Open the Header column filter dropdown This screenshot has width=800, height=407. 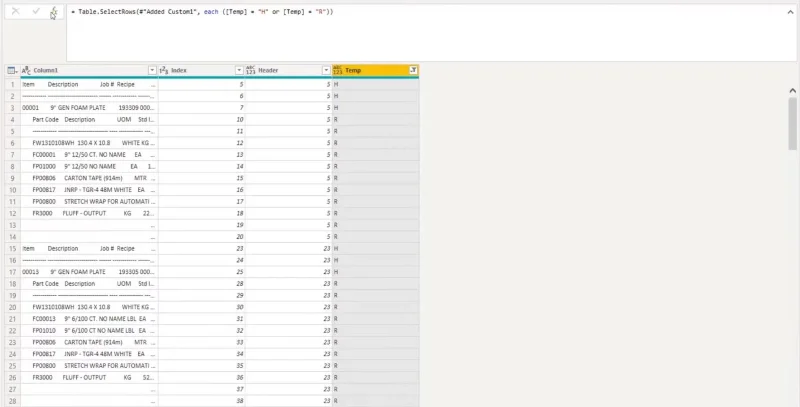coord(327,70)
